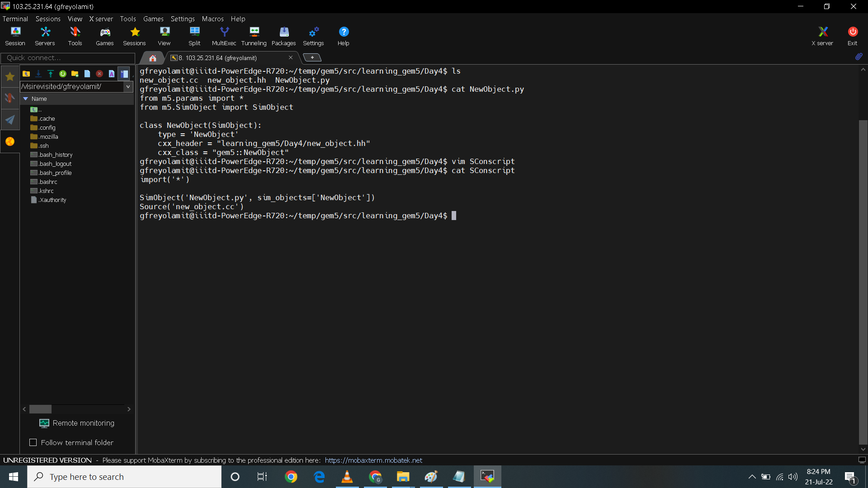The width and height of the screenshot is (868, 488).
Task: Open the remote path dropdown arrow
Action: [x=128, y=86]
